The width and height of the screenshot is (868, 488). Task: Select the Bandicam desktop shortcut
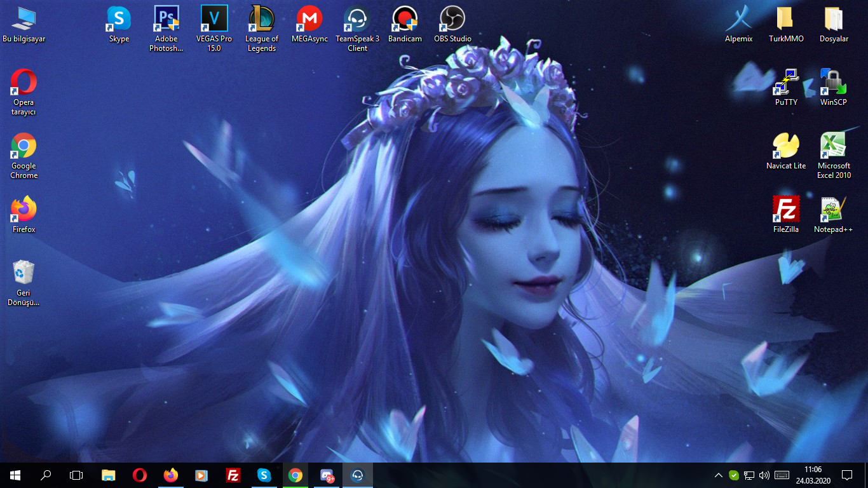pos(405,24)
